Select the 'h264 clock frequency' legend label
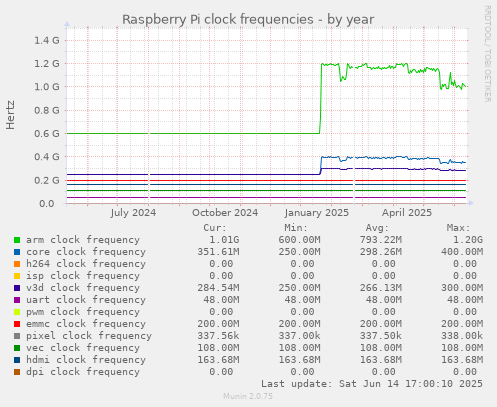Screen dimensions: 497x407 tap(86, 264)
